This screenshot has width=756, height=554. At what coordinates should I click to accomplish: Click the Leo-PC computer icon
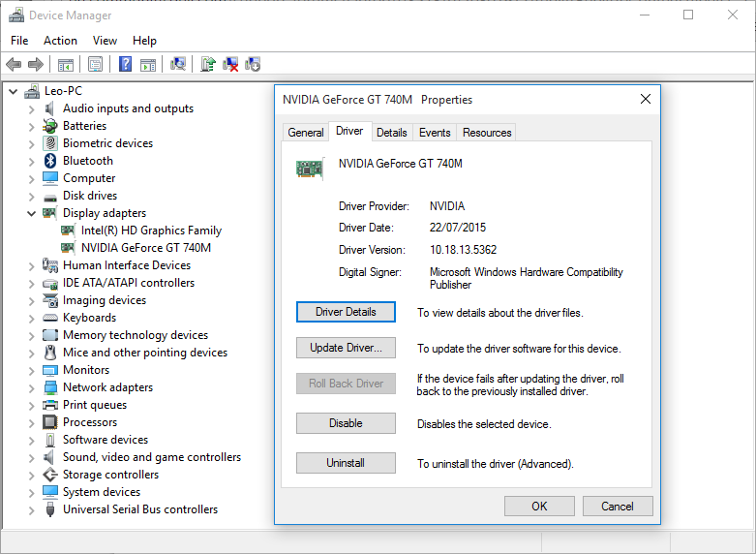coord(32,91)
